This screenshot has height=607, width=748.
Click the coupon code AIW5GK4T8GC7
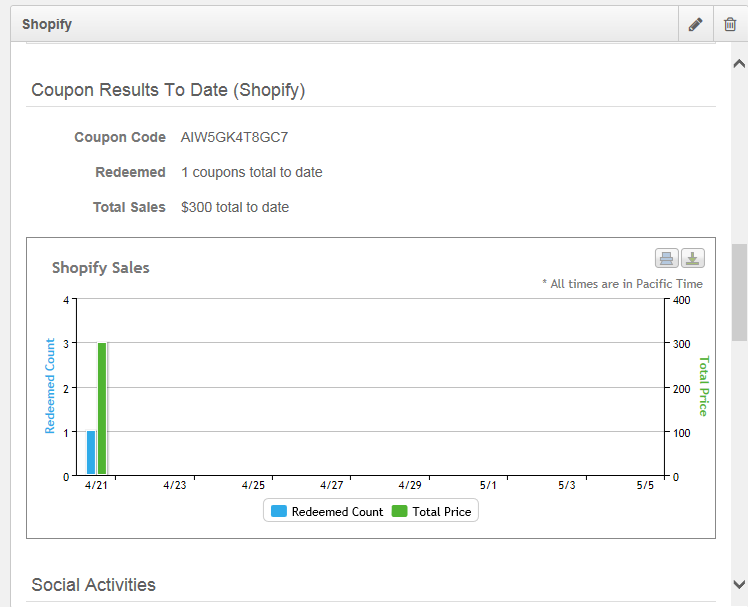coord(234,137)
